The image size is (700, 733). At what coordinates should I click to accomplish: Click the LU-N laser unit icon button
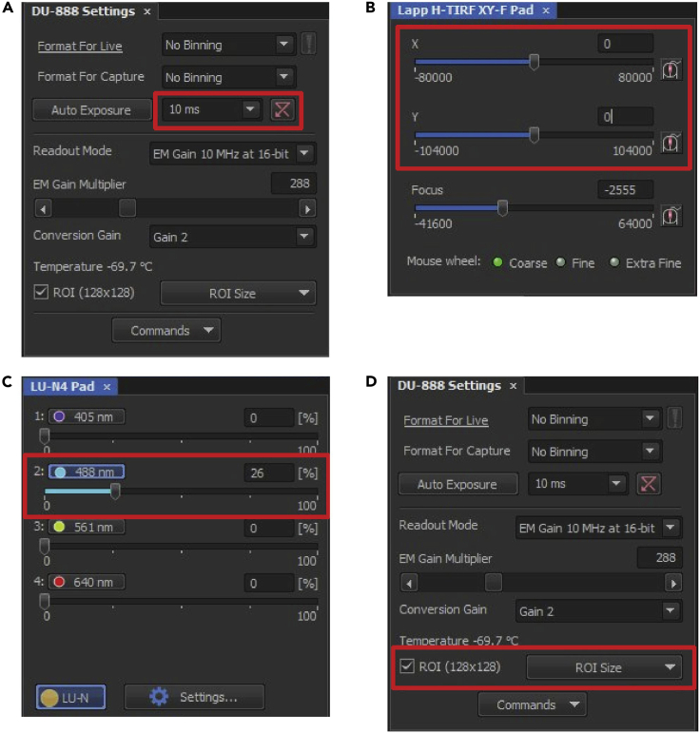tap(71, 697)
